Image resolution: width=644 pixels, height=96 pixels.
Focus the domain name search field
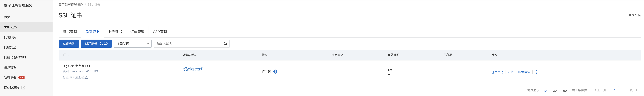click(187, 44)
